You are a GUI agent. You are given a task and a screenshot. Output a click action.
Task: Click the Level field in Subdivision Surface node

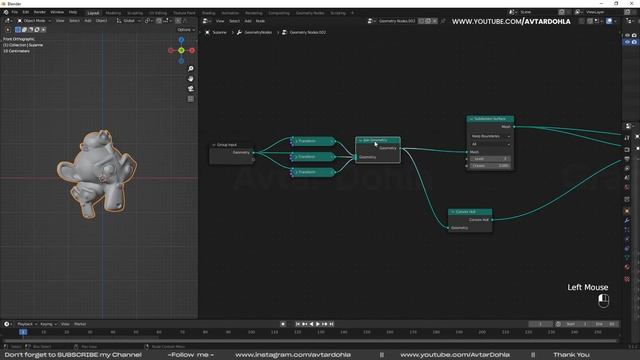click(490, 159)
